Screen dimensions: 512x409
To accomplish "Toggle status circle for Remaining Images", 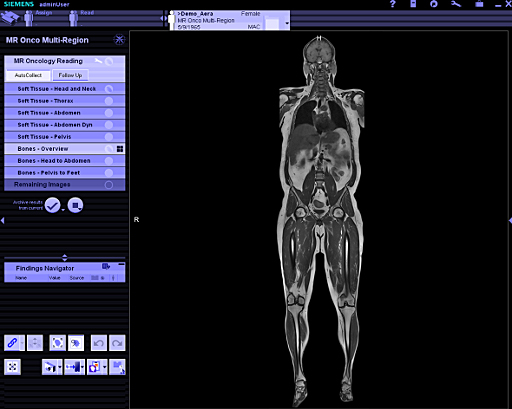I will tap(109, 185).
